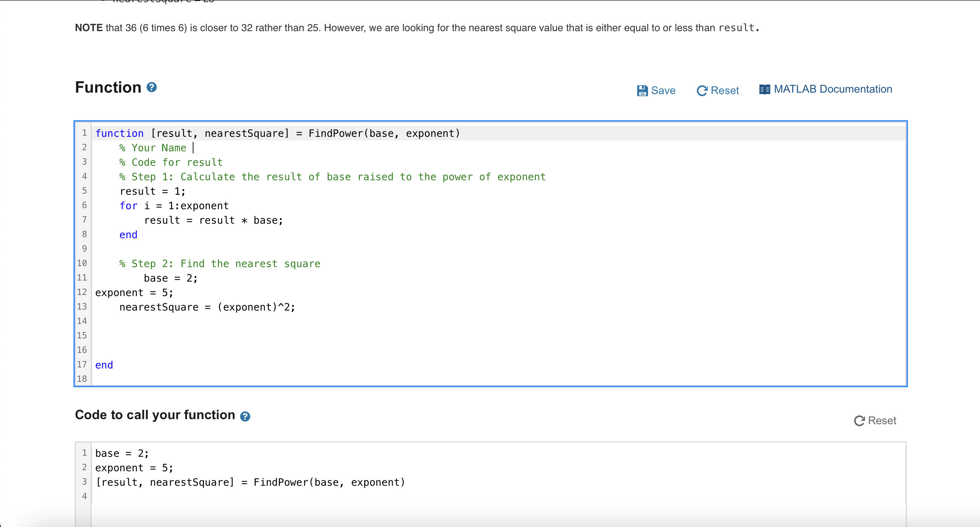
Task: Click the Reset icon above the call code editor
Action: [x=860, y=420]
